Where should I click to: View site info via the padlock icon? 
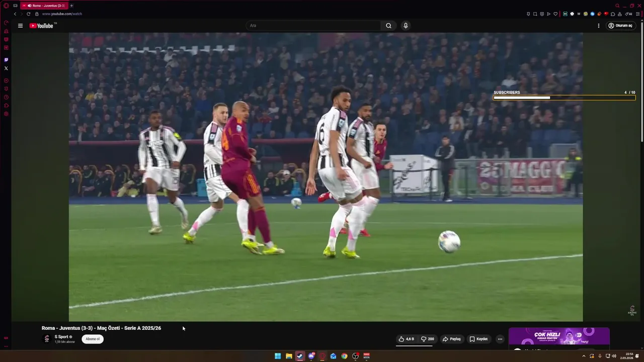click(x=37, y=14)
